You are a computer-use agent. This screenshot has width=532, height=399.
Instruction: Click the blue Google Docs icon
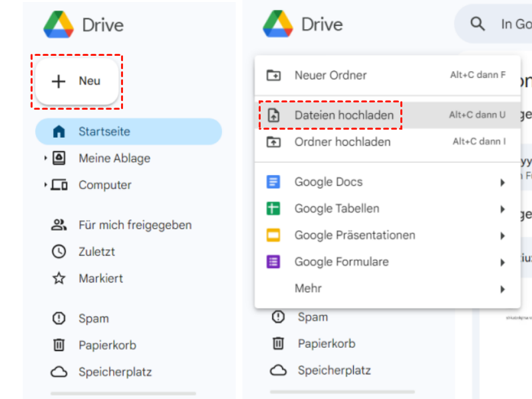point(273,182)
